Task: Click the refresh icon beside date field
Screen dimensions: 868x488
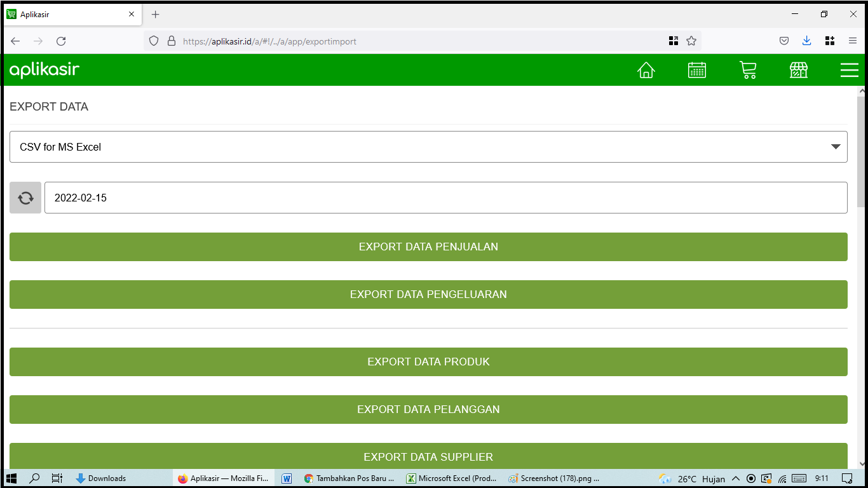Action: click(x=25, y=198)
